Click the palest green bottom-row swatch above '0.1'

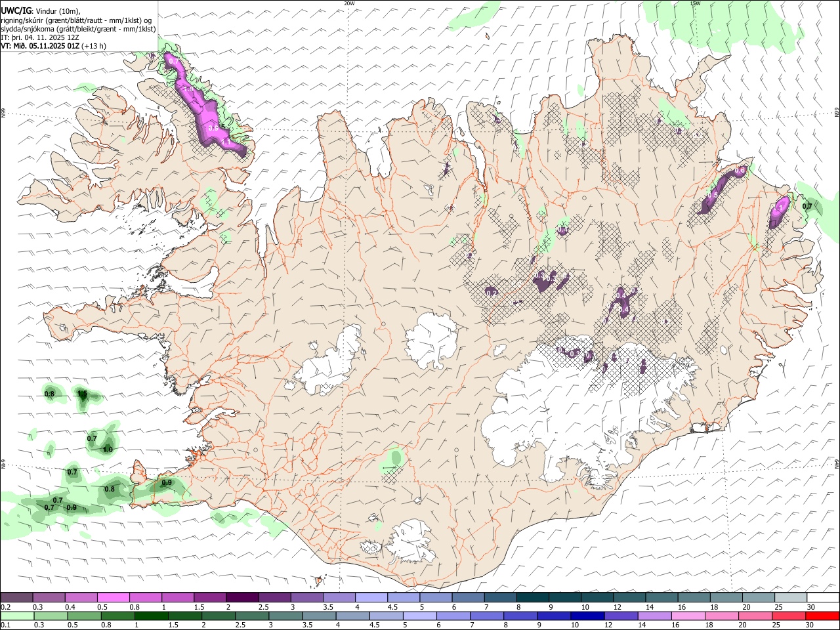[x=17, y=616]
